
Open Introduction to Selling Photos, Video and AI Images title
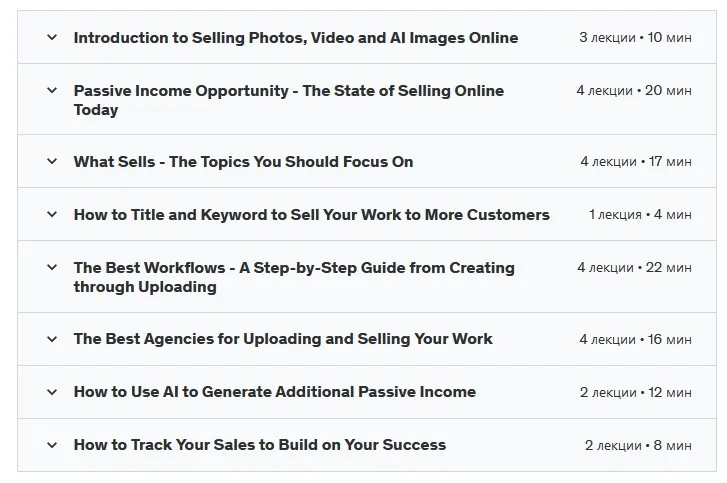coord(295,38)
